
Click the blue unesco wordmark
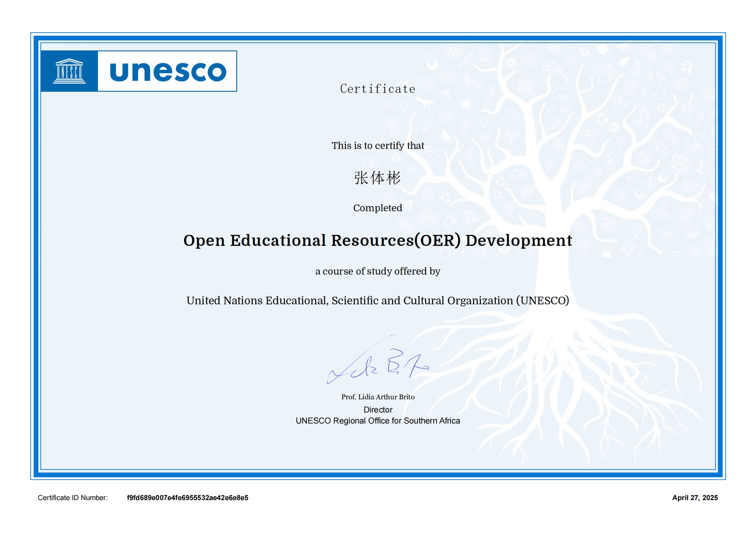click(x=168, y=71)
